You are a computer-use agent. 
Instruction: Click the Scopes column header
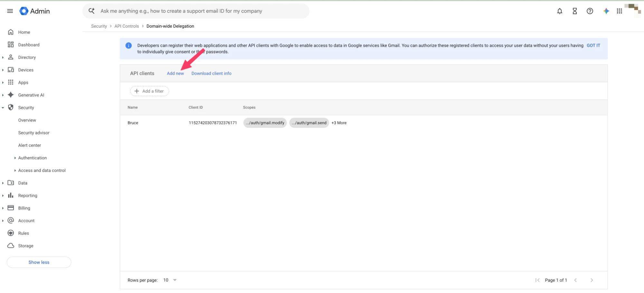point(249,107)
